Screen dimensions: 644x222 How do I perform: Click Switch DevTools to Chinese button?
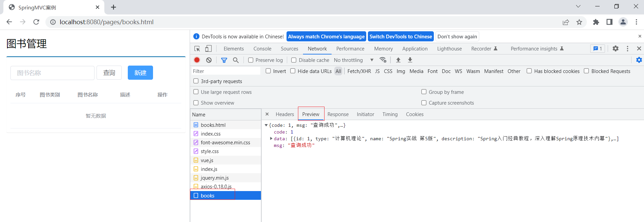(x=401, y=37)
